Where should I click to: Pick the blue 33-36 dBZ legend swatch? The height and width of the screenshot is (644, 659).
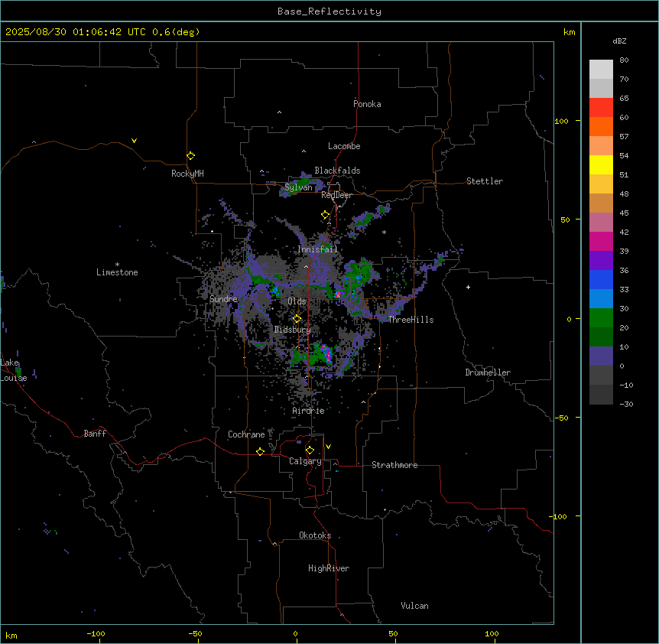[x=601, y=279]
